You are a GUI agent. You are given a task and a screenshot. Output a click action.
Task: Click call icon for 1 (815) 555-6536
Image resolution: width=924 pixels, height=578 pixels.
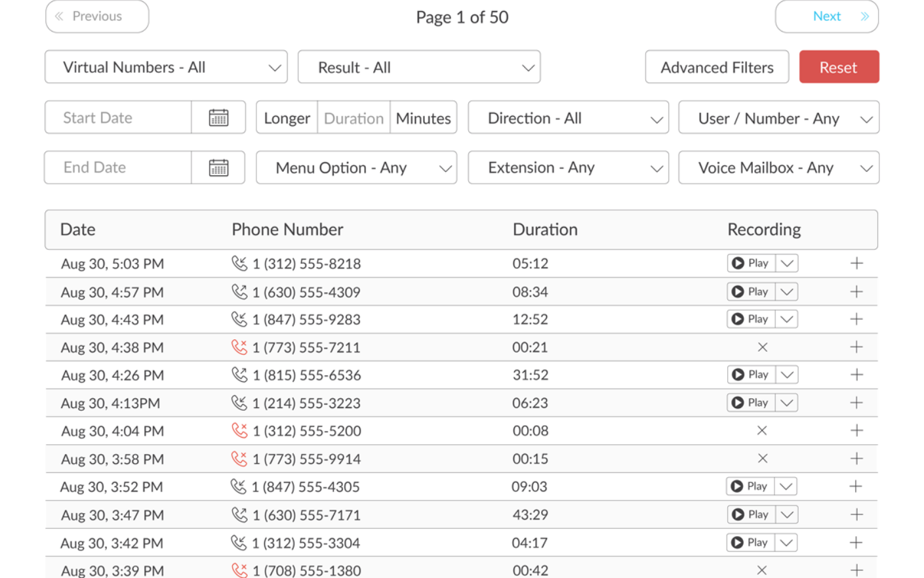[x=239, y=375]
